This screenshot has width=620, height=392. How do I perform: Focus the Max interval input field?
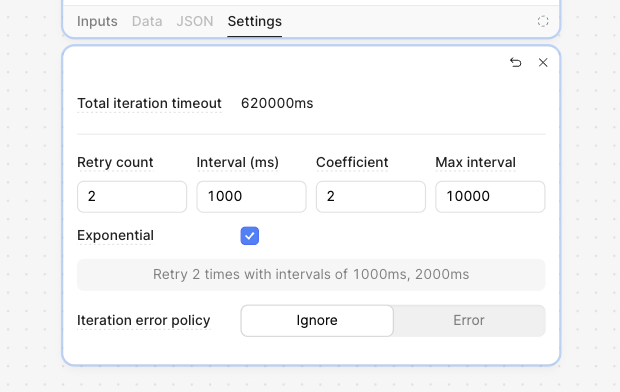(x=490, y=197)
